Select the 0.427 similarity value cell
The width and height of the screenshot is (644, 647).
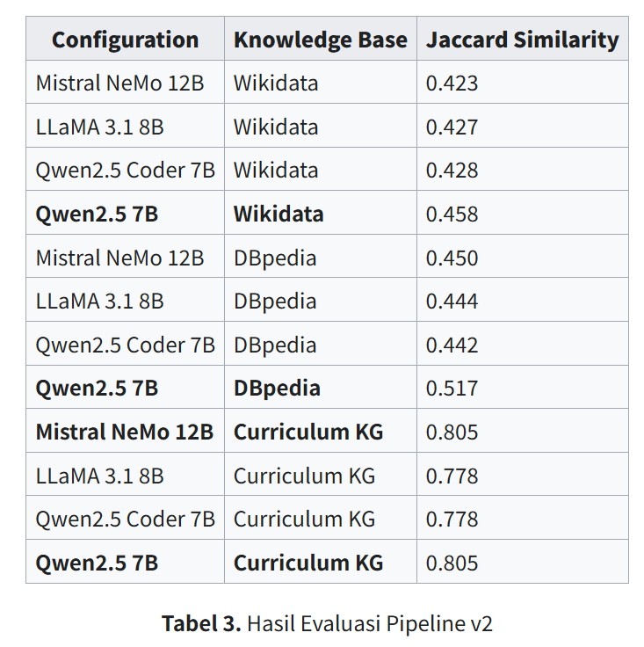[x=452, y=127]
